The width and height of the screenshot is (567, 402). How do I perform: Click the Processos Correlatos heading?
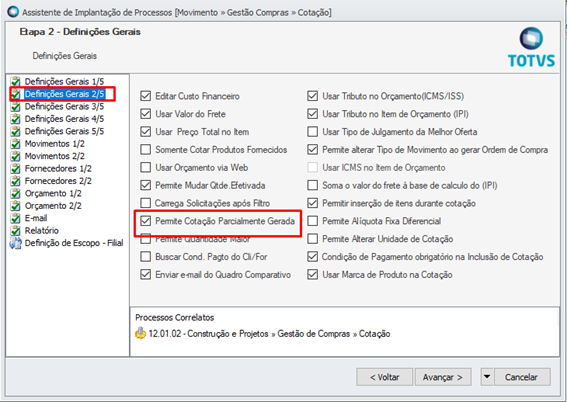click(x=175, y=317)
